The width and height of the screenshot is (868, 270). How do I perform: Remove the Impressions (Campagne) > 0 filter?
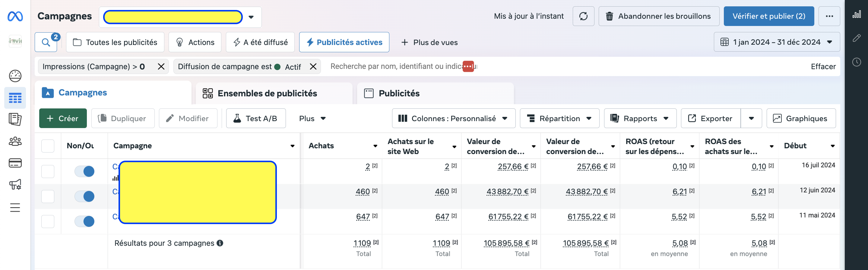(x=161, y=66)
